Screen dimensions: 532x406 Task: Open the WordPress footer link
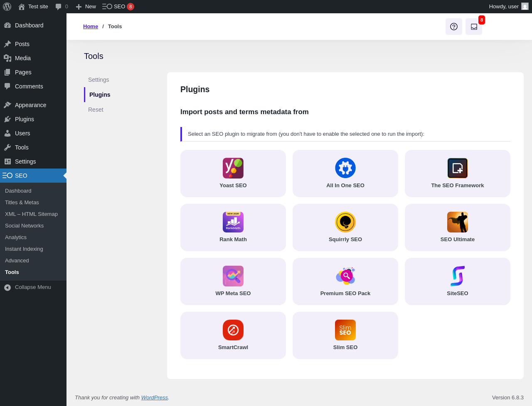155,398
